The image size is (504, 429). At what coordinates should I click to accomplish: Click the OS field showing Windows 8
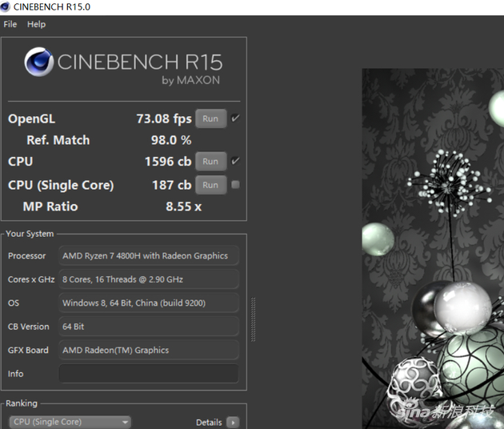pyautogui.click(x=149, y=303)
